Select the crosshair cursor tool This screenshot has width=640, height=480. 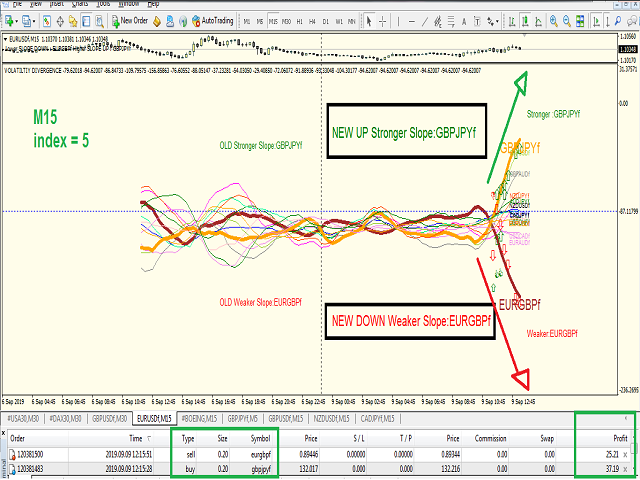(x=382, y=21)
